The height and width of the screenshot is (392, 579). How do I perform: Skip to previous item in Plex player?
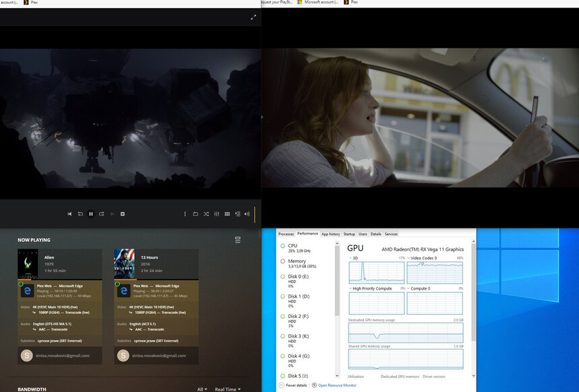click(69, 214)
